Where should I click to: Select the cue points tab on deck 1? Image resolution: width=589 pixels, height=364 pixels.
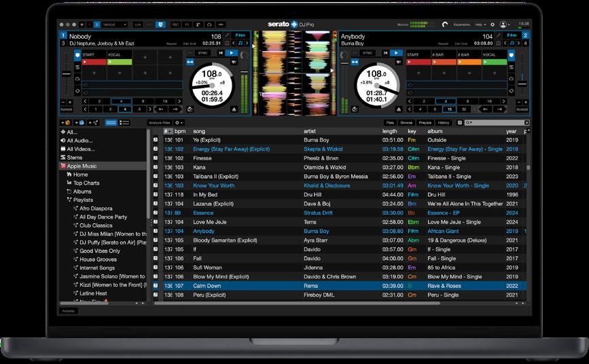point(77,56)
